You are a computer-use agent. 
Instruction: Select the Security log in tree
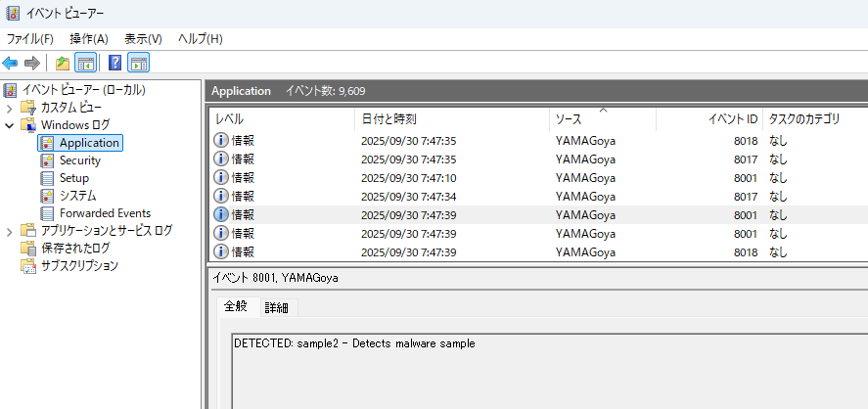(x=79, y=160)
